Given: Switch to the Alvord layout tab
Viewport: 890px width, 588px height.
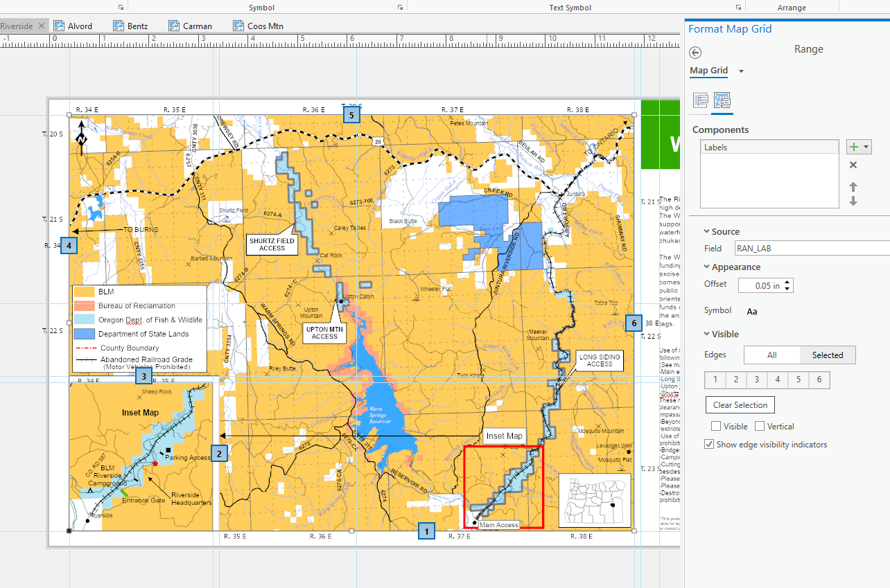Looking at the screenshot, I should point(78,26).
